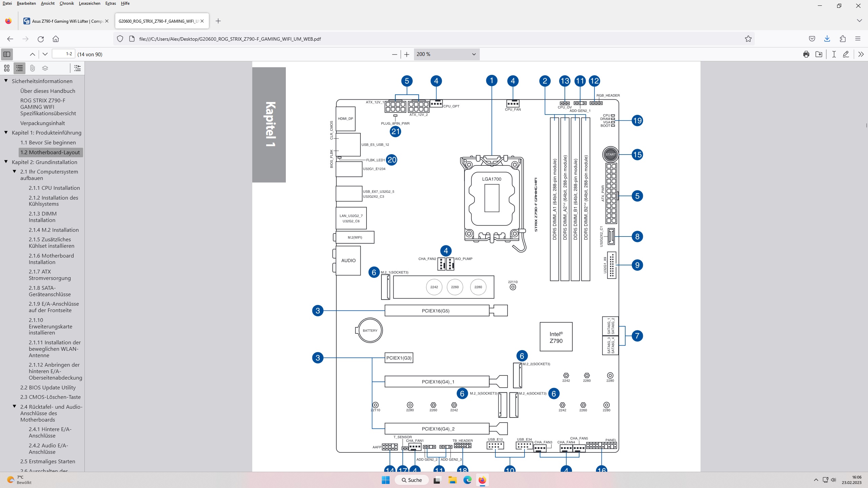This screenshot has width=868, height=488.
Task: Show document outline view
Action: click(20, 68)
